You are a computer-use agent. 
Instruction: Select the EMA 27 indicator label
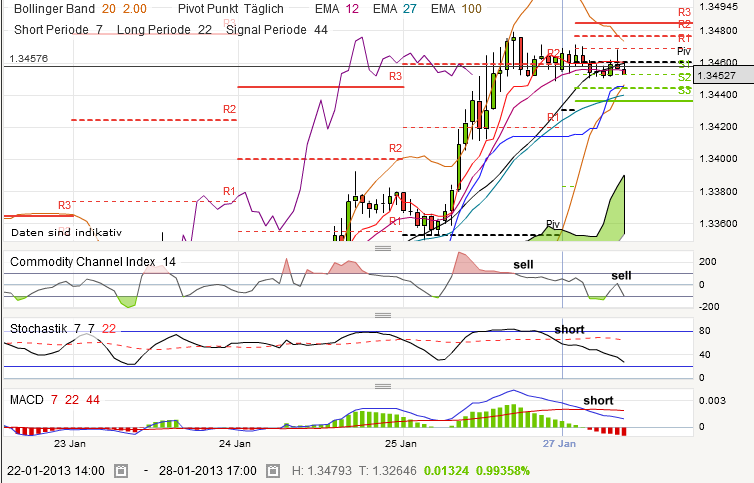395,9
